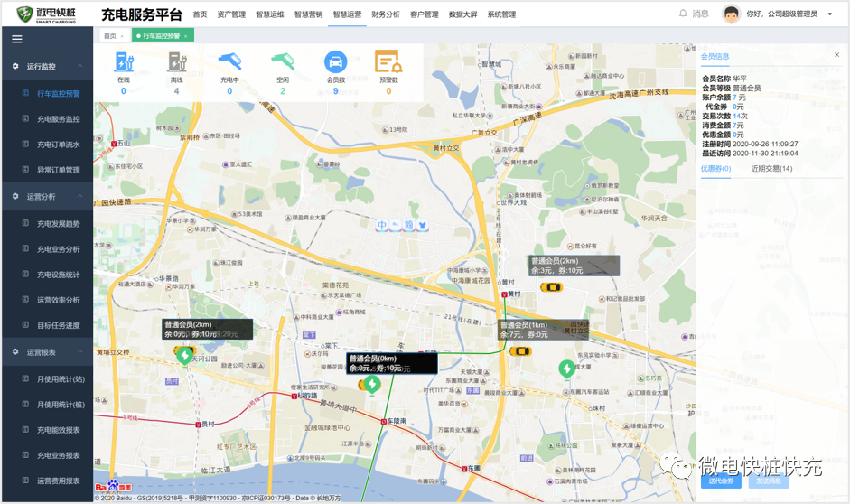Open 资产管理 in top navigation

231,14
